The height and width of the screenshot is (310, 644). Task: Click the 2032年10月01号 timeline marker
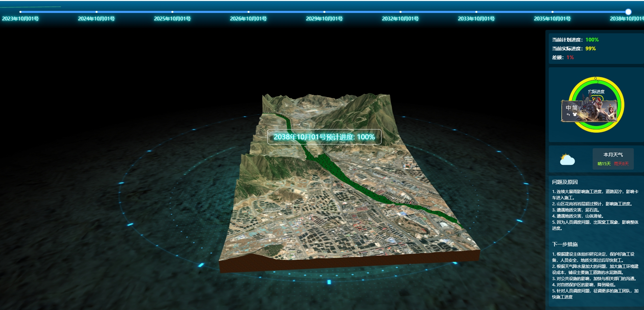(400, 12)
